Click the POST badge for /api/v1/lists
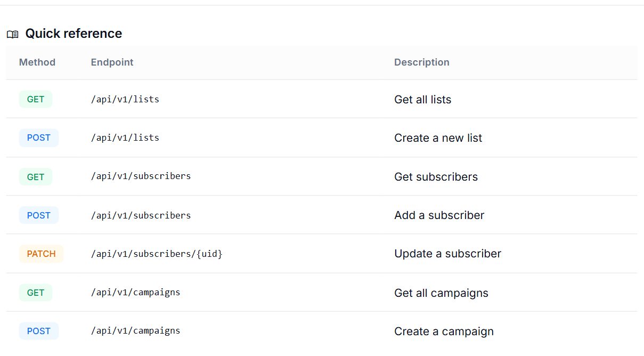This screenshot has width=644, height=356. [x=39, y=137]
